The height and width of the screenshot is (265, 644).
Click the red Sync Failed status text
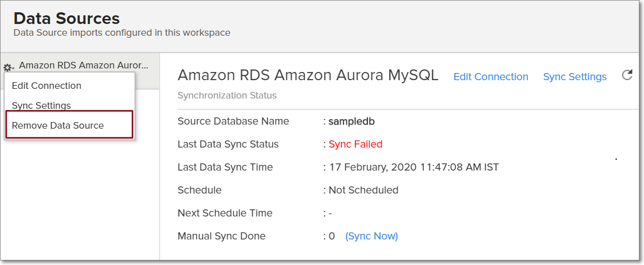[356, 144]
